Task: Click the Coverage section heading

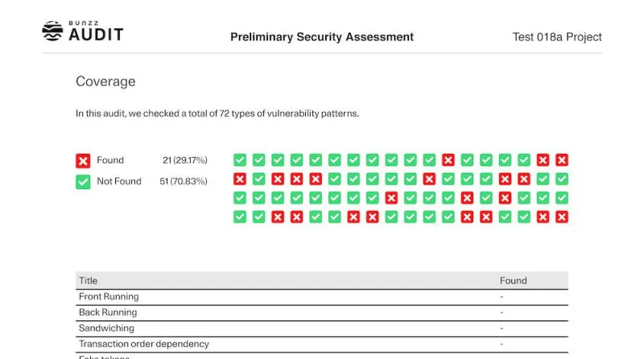Action: click(x=105, y=81)
